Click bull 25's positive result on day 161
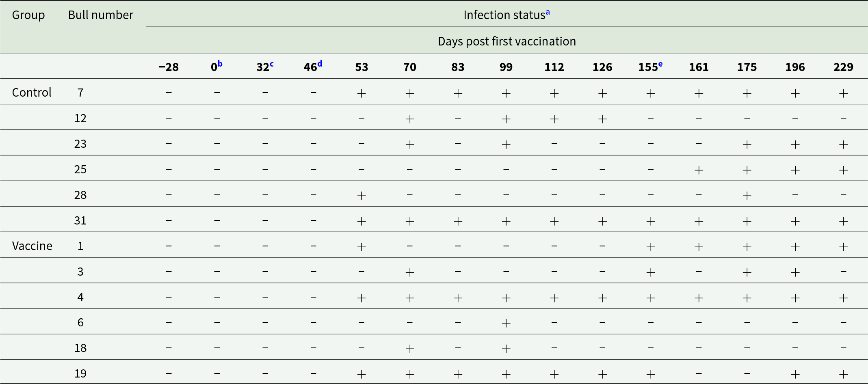The width and height of the screenshot is (868, 384). (699, 170)
